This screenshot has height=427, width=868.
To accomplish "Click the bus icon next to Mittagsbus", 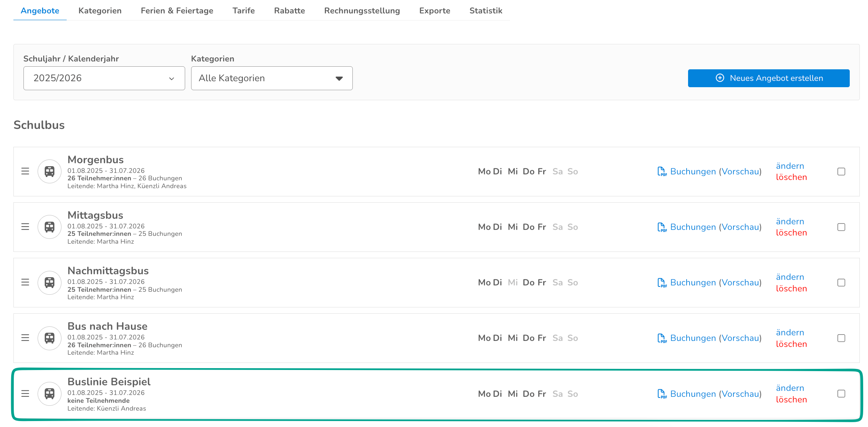I will tap(50, 227).
